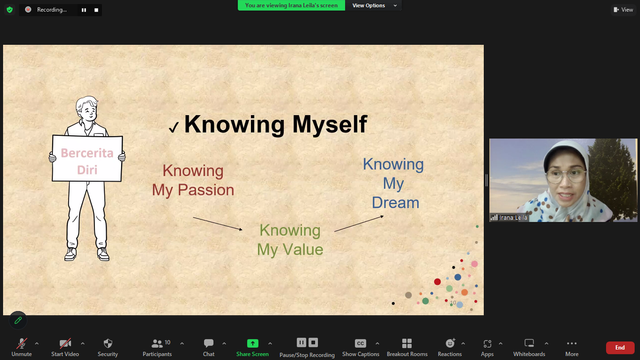The image size is (640, 360).
Task: Open the Reactions menu
Action: coord(450,347)
